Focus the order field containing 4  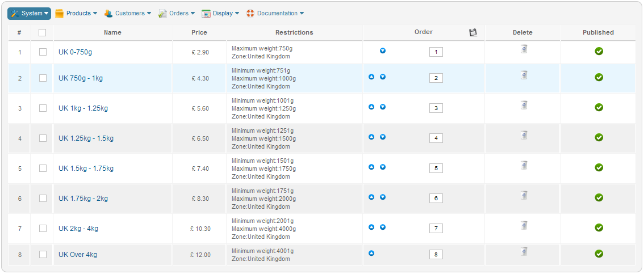click(x=436, y=138)
